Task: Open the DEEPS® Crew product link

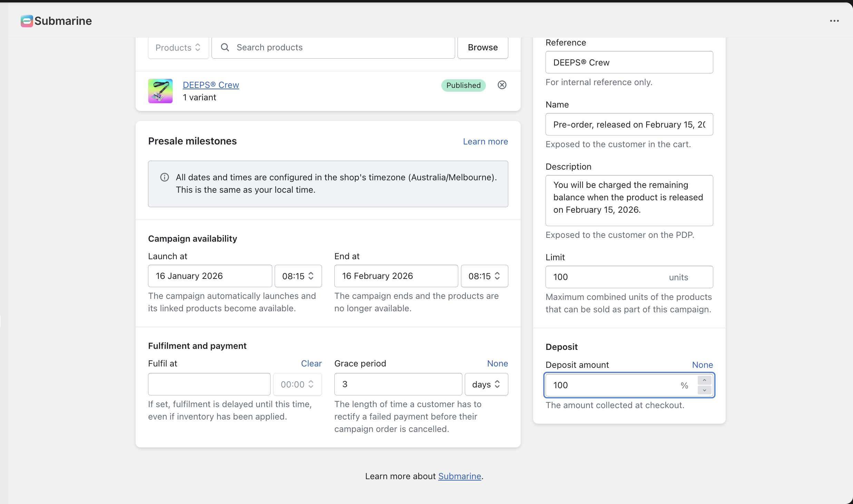Action: tap(210, 85)
